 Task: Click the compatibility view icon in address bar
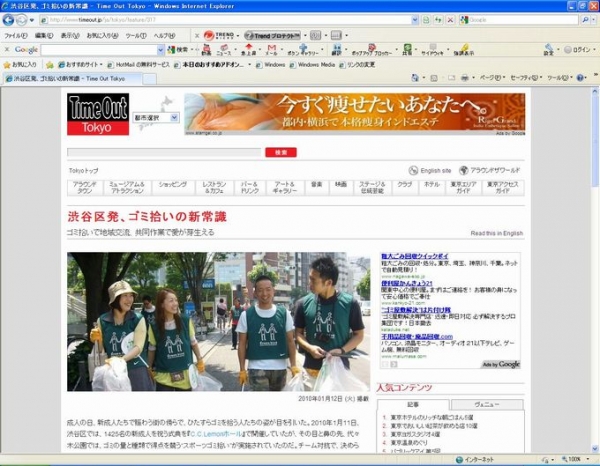tap(426, 20)
